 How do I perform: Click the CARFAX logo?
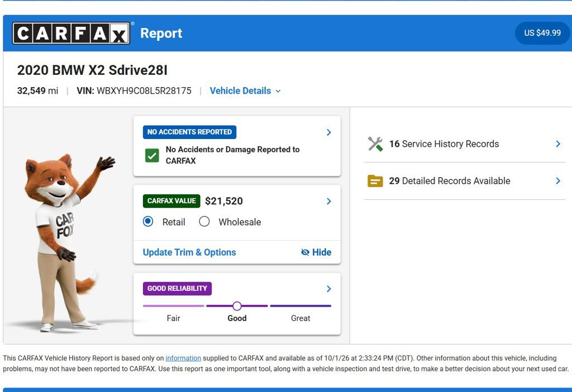[x=71, y=33]
